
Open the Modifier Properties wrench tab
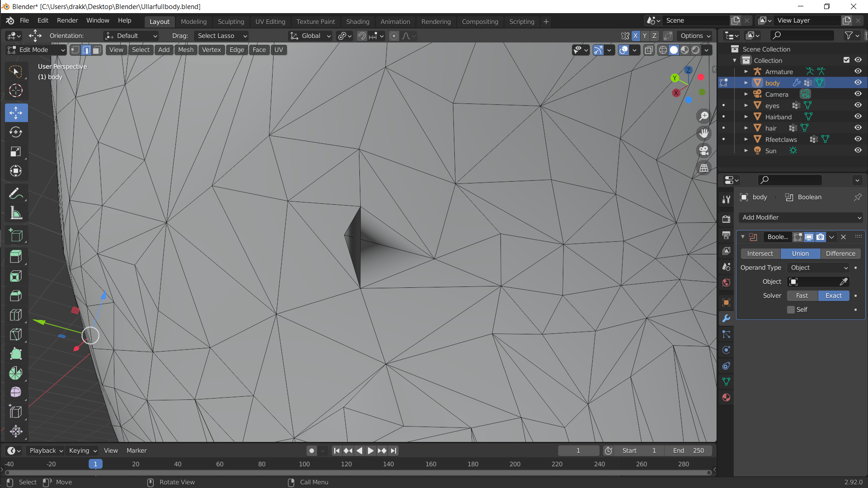click(x=726, y=319)
